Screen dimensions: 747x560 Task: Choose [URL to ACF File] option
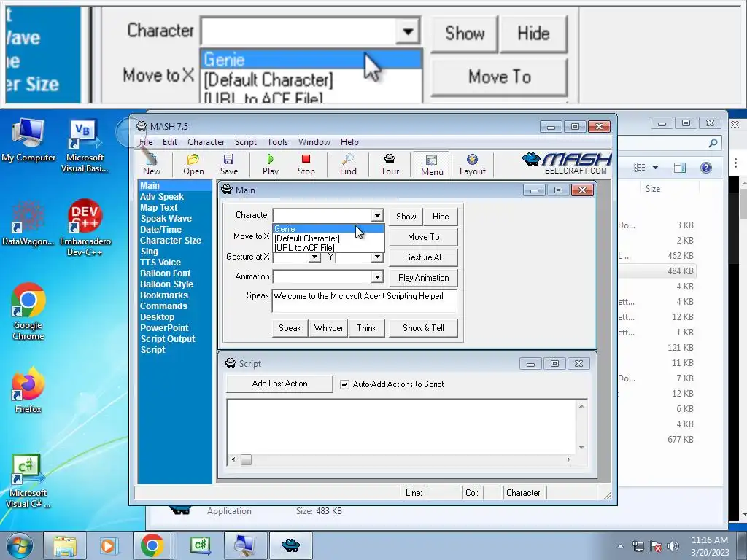point(328,248)
